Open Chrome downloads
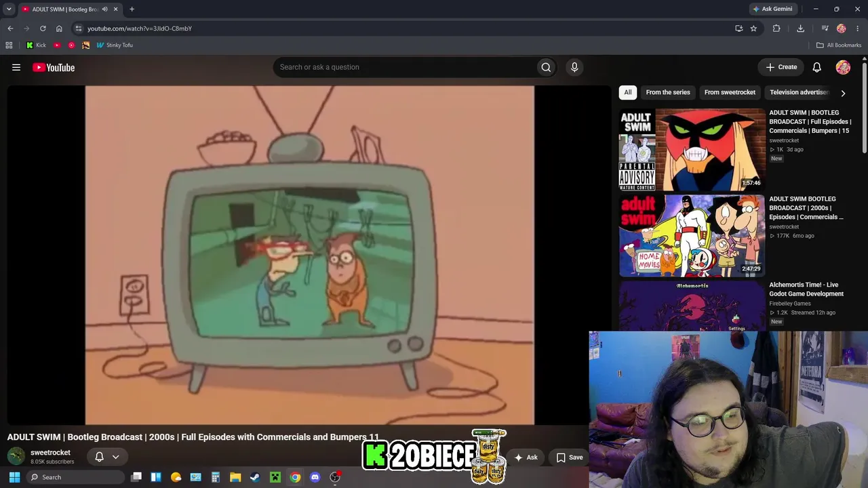 (x=800, y=28)
